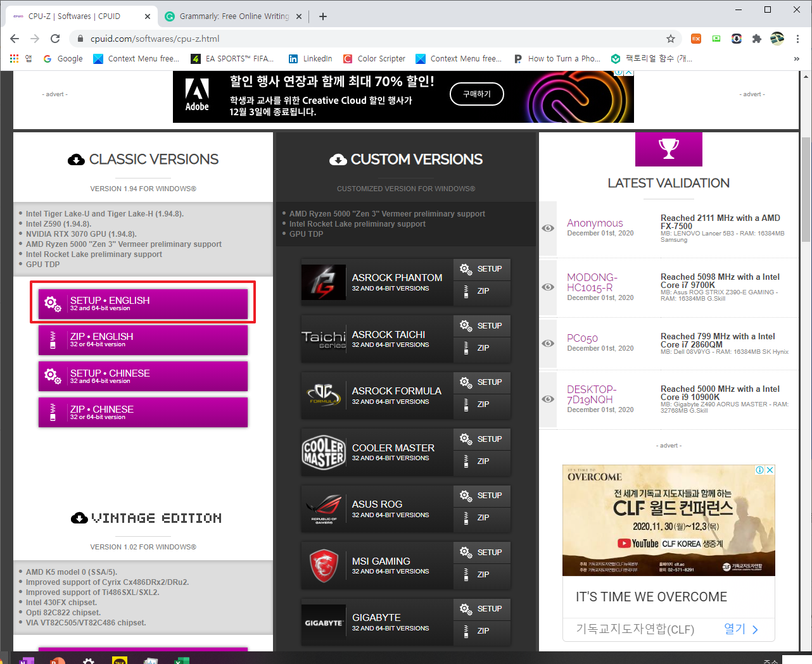The image size is (812, 664).
Task: Click the address bar with cpuid.com URL
Action: (x=374, y=39)
